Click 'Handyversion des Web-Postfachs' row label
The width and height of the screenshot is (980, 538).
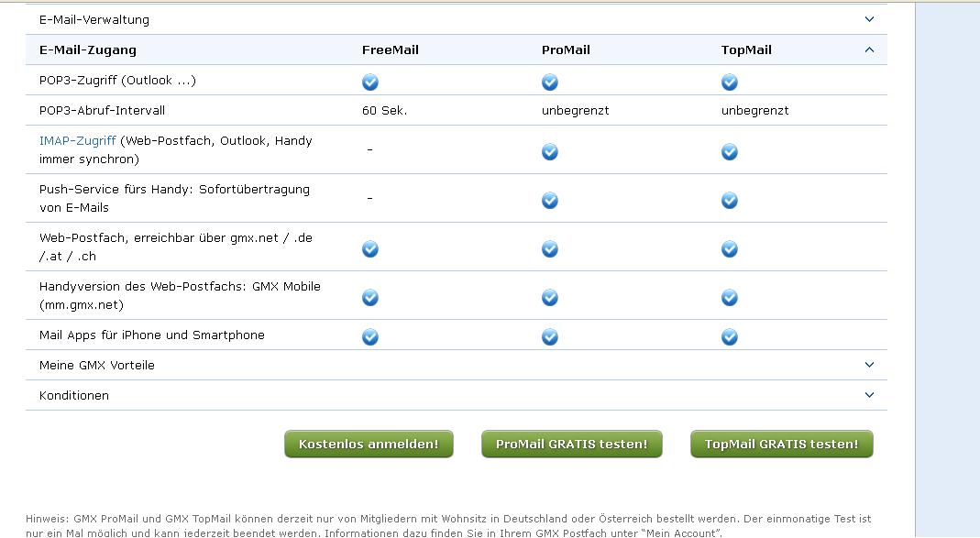pos(180,295)
